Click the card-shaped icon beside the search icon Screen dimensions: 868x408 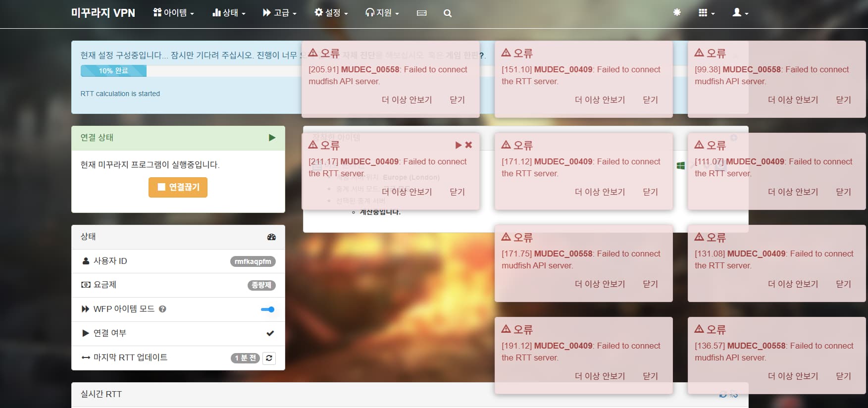click(422, 13)
